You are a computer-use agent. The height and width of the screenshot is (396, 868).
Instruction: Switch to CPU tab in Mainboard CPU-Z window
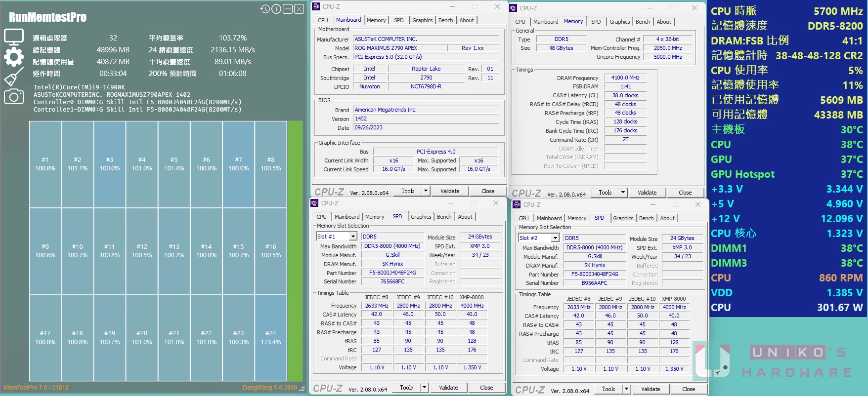[x=323, y=20]
